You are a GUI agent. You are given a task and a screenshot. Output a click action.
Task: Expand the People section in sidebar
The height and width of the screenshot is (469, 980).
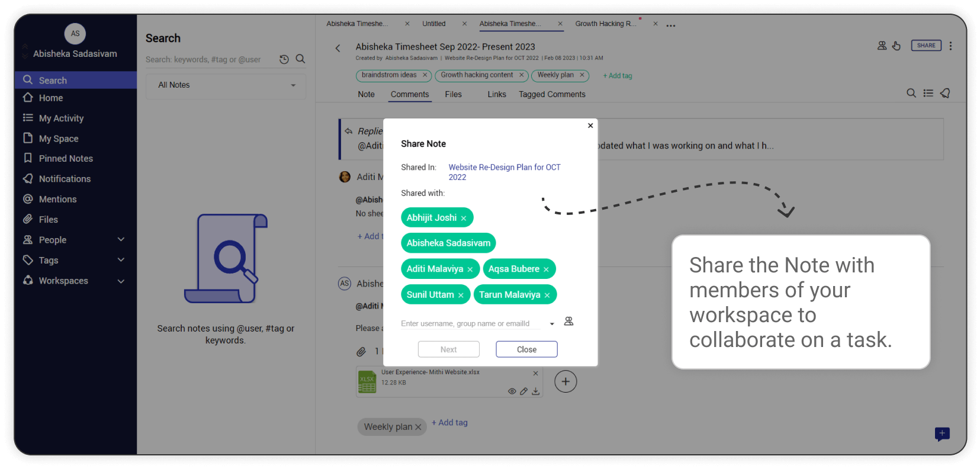(121, 240)
